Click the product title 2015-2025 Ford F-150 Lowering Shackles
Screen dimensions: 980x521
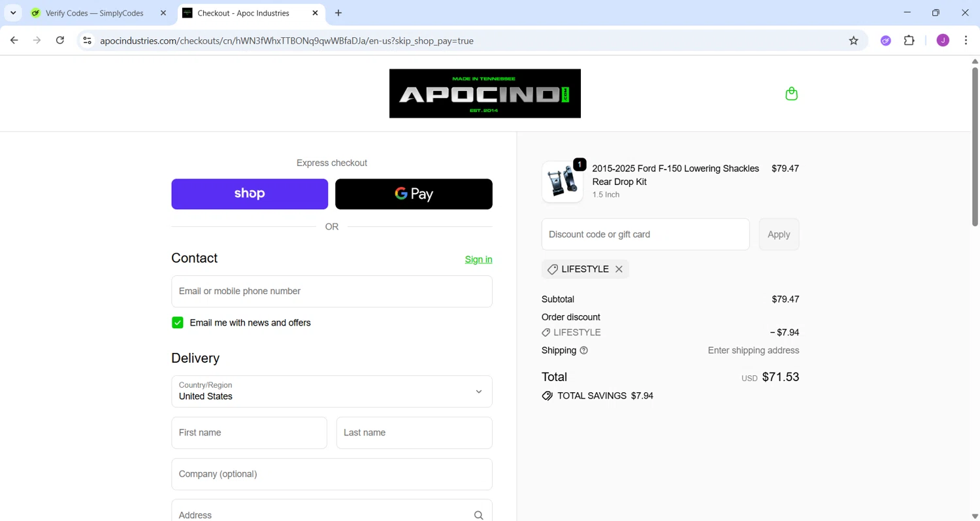(x=676, y=175)
